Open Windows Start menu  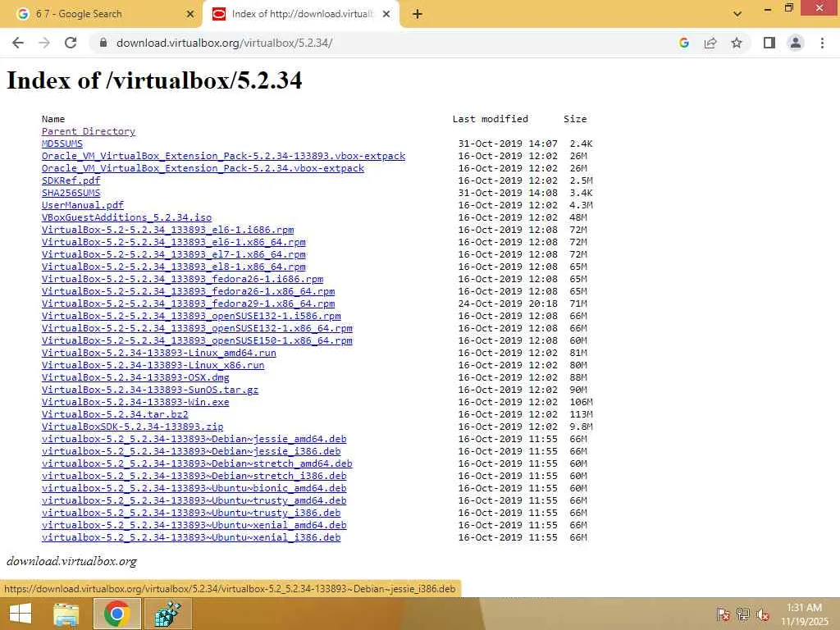click(x=21, y=614)
